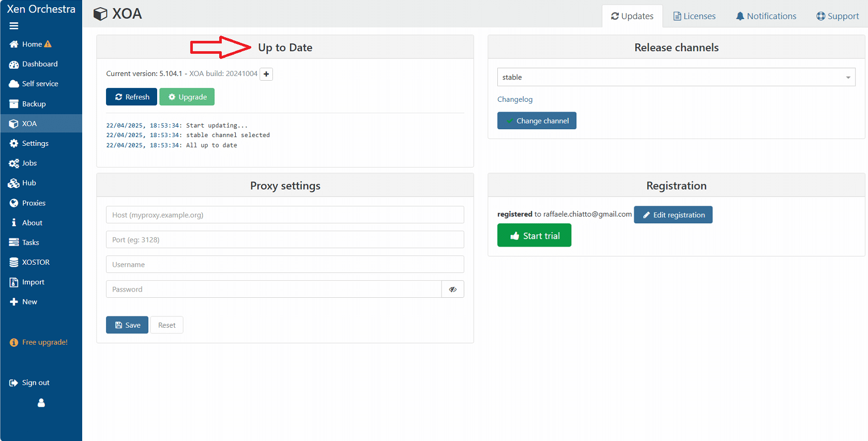Viewport: 868px width, 441px height.
Task: Open the user profile icon
Action: tap(41, 403)
